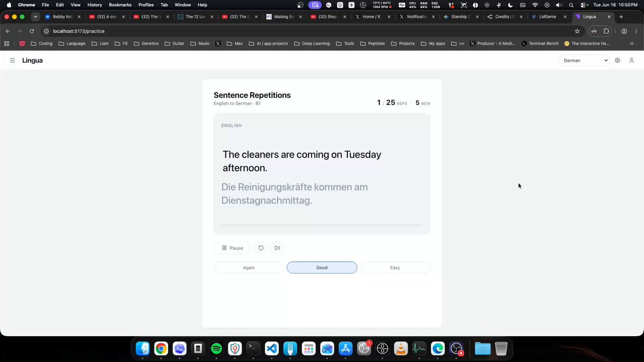Reload the page

(32, 31)
